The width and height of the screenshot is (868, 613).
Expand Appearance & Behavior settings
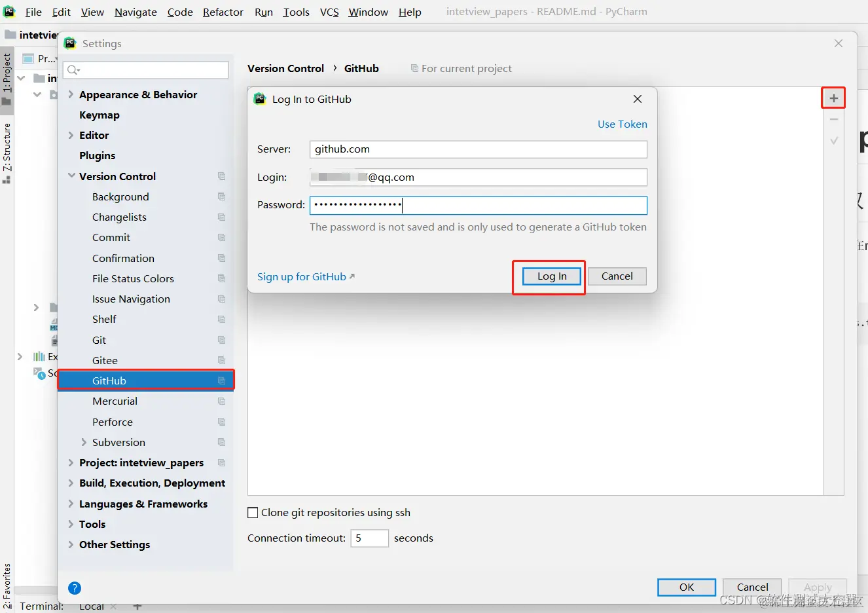(x=71, y=94)
